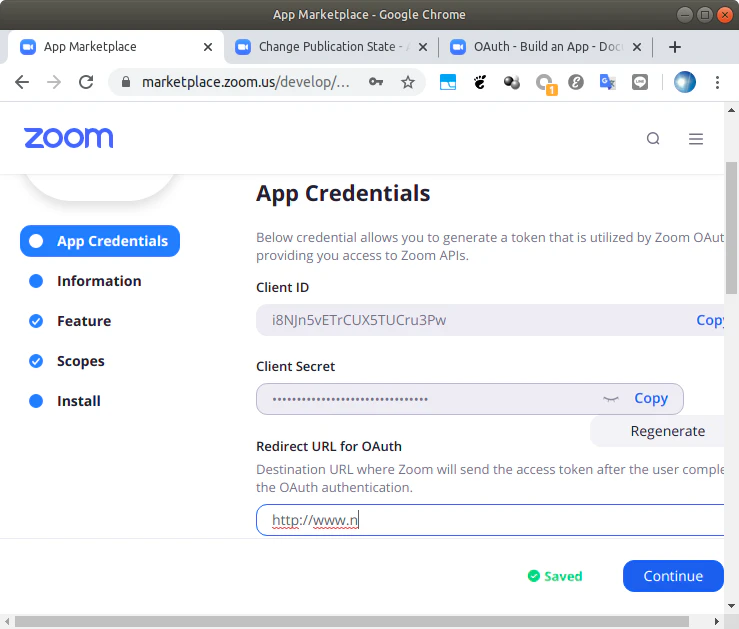
Task: Close the Change Publication State tab
Action: pyautogui.click(x=423, y=47)
